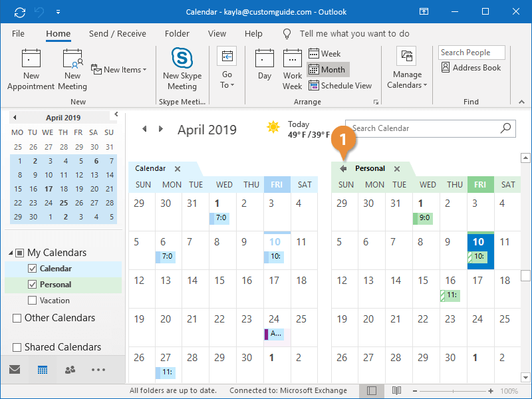Click the lightbulb Tell me icon
This screenshot has width=532, height=399.
click(287, 34)
